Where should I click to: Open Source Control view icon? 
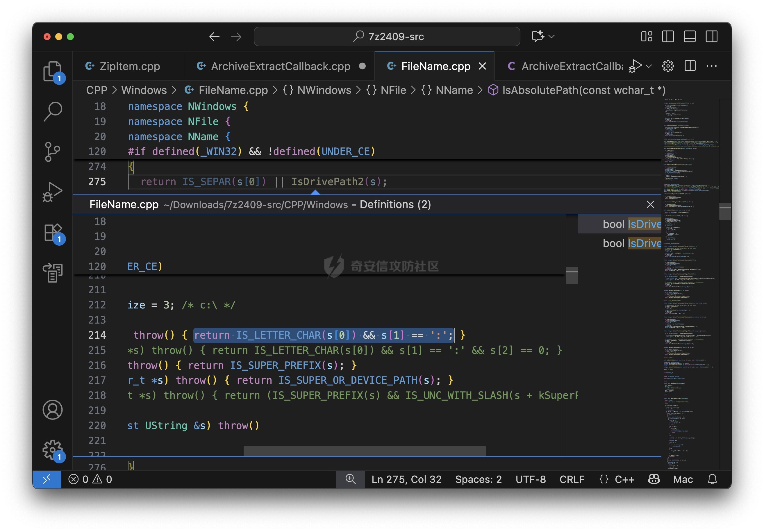[53, 152]
